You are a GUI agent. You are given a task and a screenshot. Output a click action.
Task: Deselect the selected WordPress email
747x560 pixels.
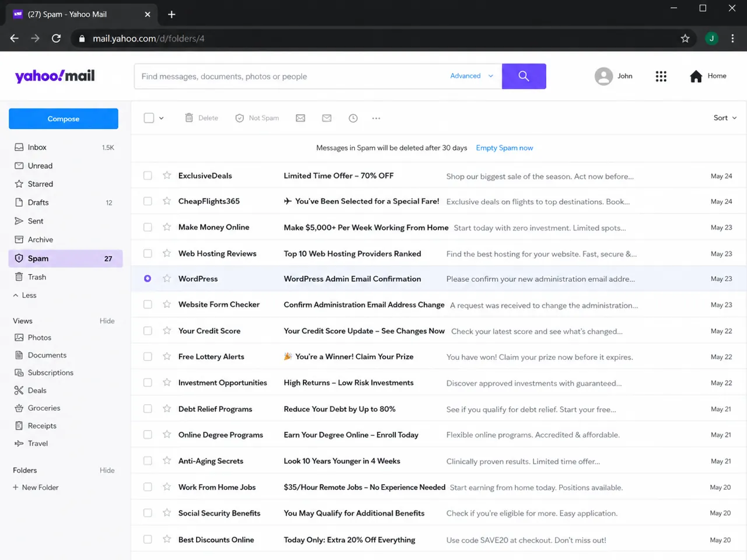coord(148,279)
